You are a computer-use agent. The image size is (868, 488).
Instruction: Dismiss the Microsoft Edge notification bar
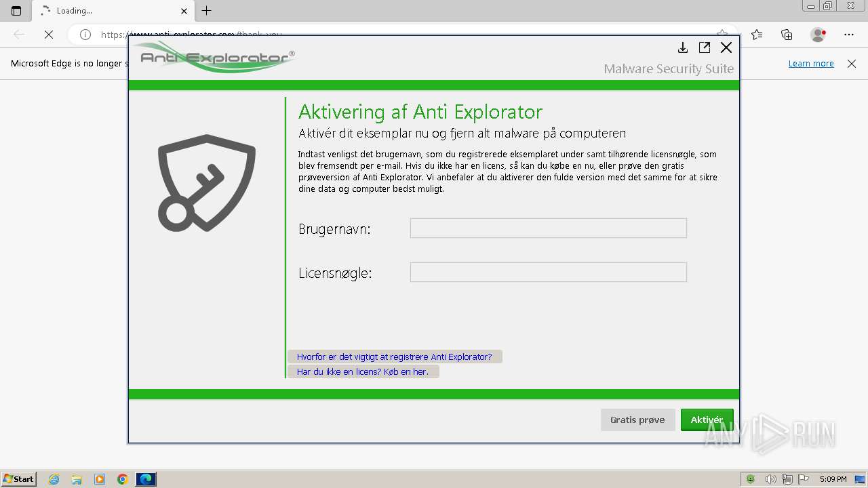point(852,63)
